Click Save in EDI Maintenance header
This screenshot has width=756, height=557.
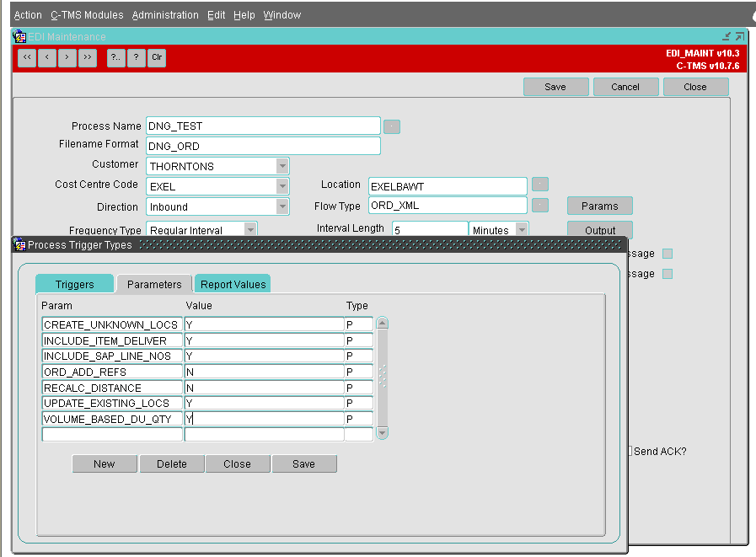(555, 87)
